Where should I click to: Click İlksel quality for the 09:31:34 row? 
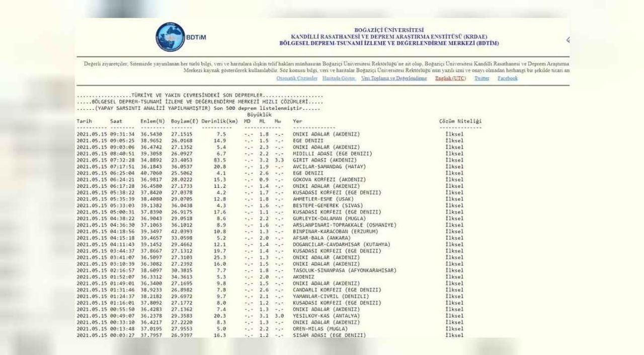point(454,134)
